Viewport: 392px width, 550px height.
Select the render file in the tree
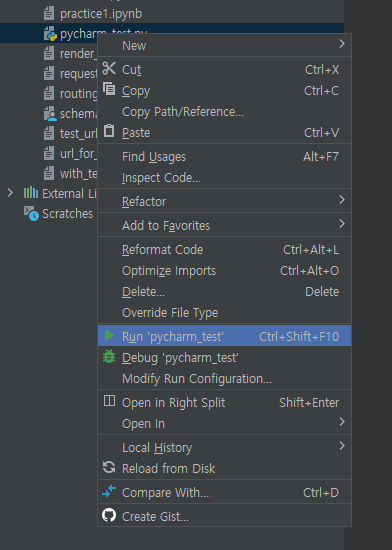tap(79, 54)
